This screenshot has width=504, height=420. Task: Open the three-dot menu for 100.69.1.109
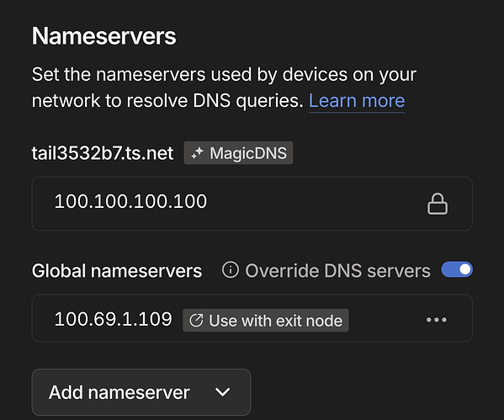(437, 320)
